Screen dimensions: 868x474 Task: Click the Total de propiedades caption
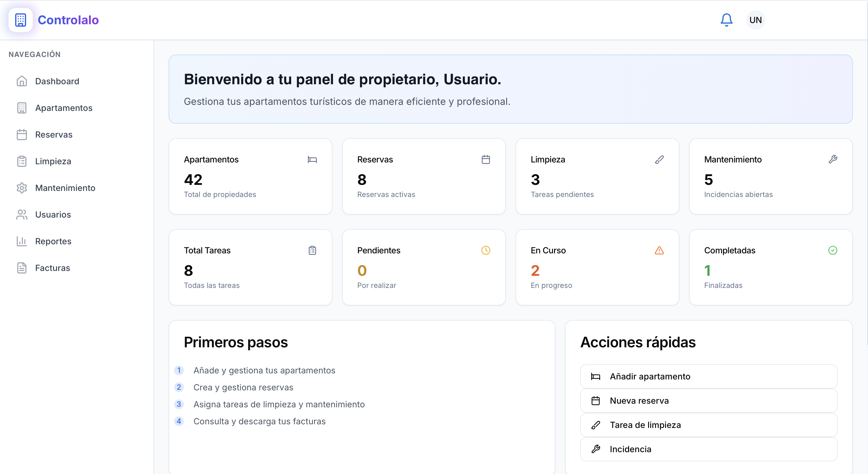(x=220, y=195)
